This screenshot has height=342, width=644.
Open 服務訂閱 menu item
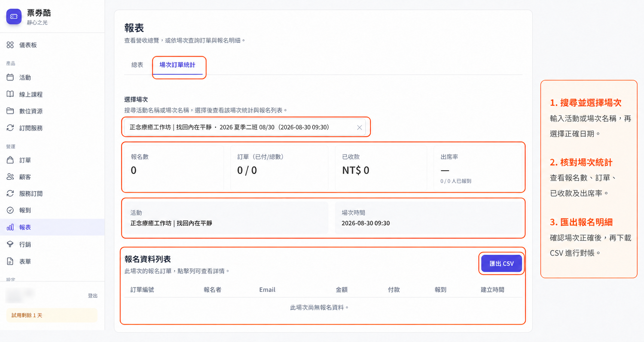[x=52, y=193]
